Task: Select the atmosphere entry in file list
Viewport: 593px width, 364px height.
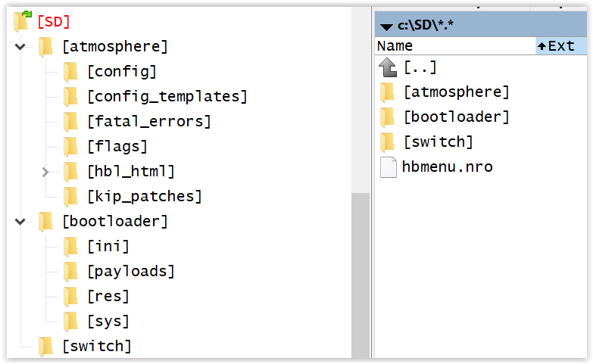Action: (457, 92)
